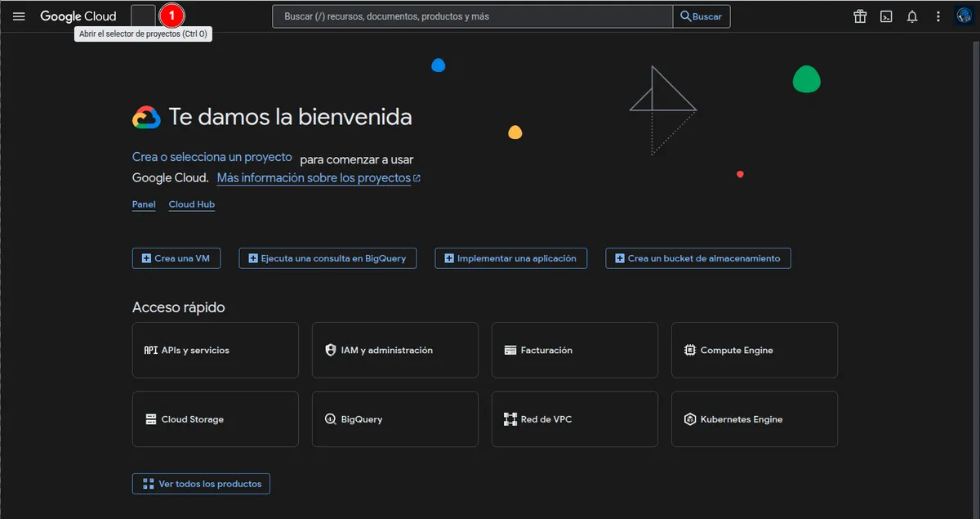Viewport: 980px width, 519px height.
Task: Click the Acceso rápido heading
Action: (x=179, y=307)
